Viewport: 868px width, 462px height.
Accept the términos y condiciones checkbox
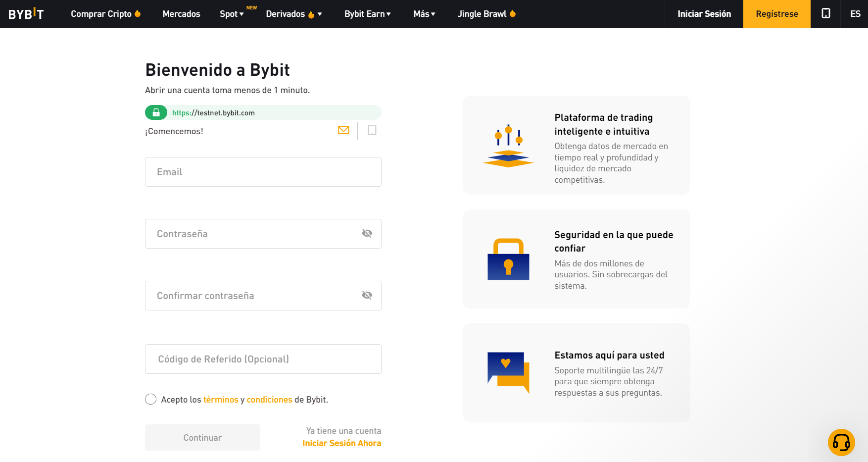click(151, 399)
